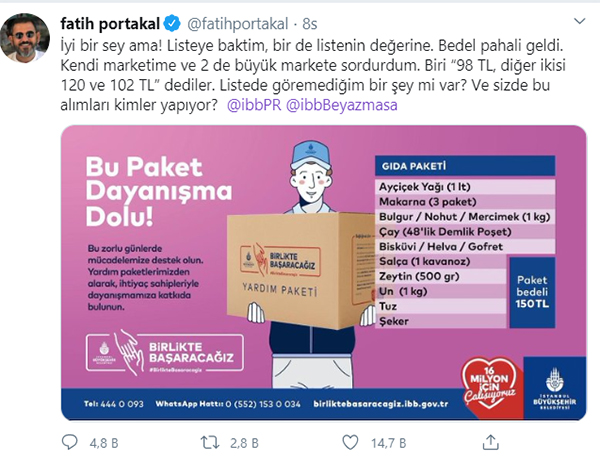Click the 16 Milyon İçin heart logo

[x=490, y=387]
